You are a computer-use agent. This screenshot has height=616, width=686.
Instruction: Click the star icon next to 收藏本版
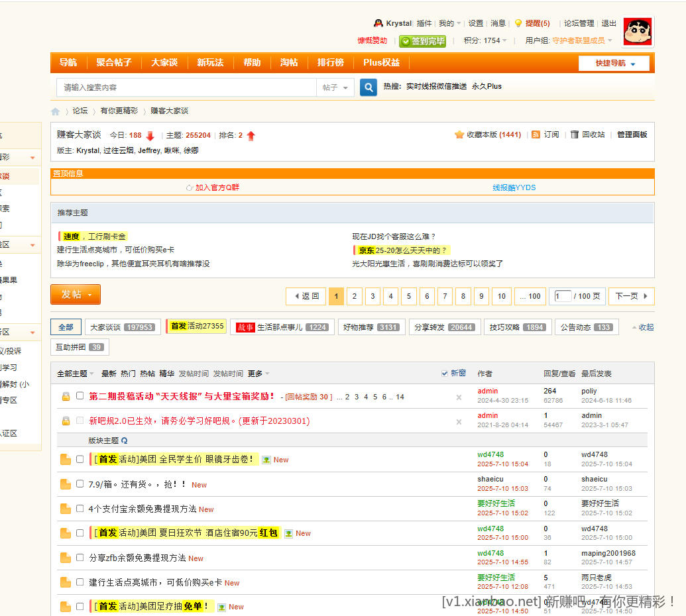[x=459, y=134]
